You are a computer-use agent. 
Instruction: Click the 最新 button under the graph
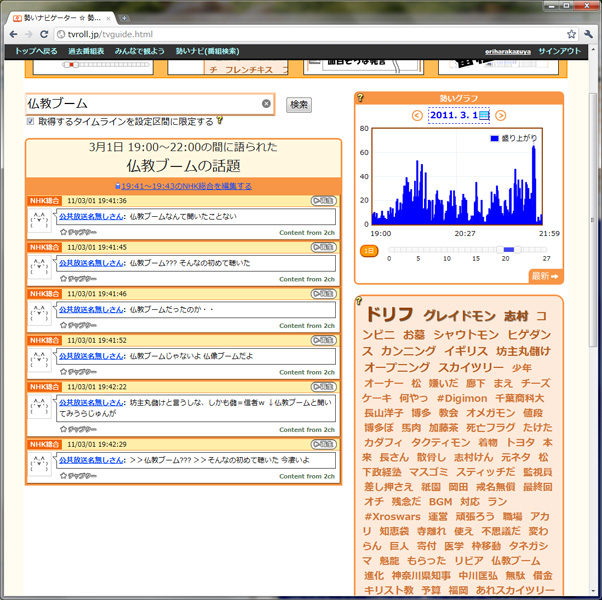pyautogui.click(x=546, y=276)
